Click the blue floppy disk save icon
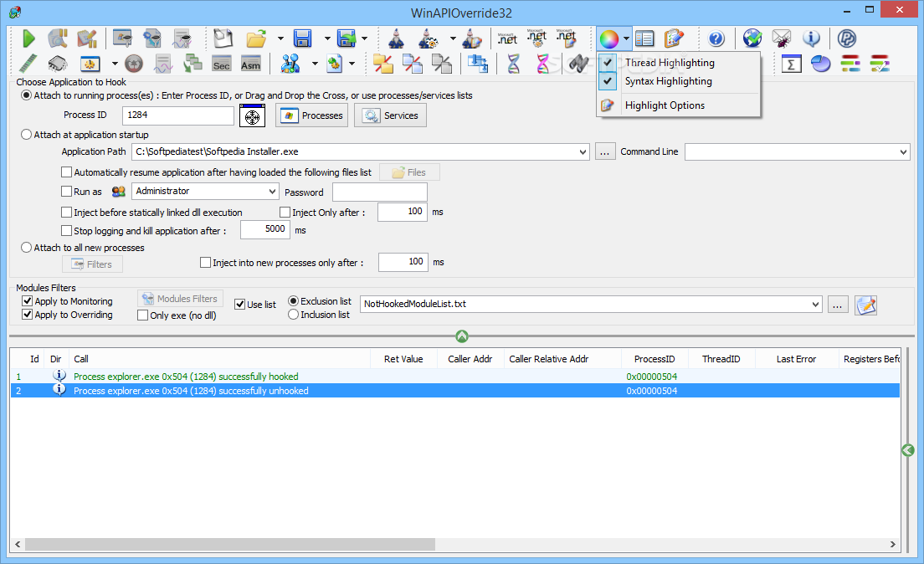The width and height of the screenshot is (924, 564). point(302,38)
